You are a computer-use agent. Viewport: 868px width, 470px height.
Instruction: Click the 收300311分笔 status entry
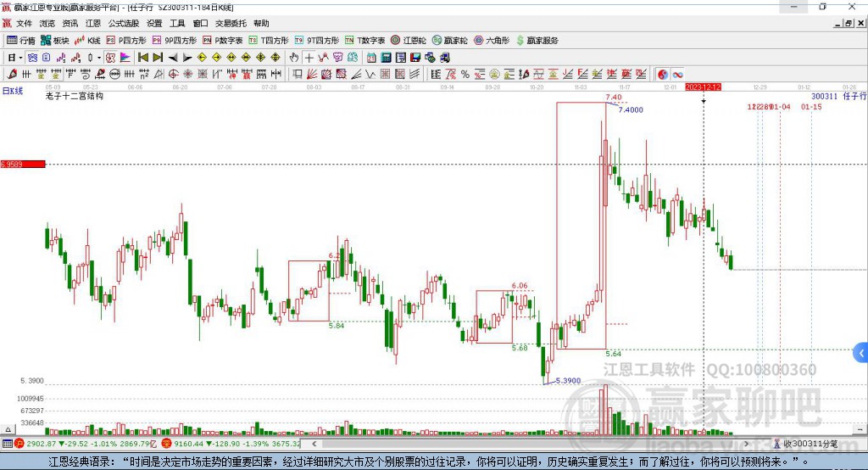pyautogui.click(x=806, y=444)
